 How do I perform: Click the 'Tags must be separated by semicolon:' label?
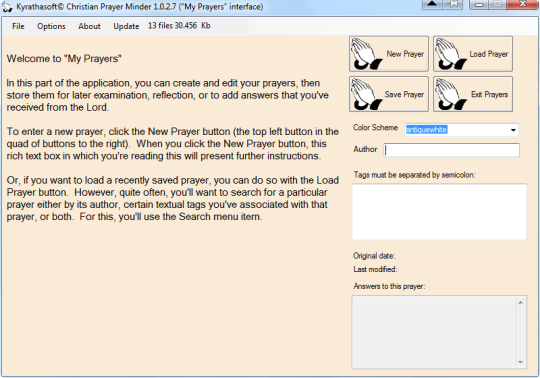414,175
